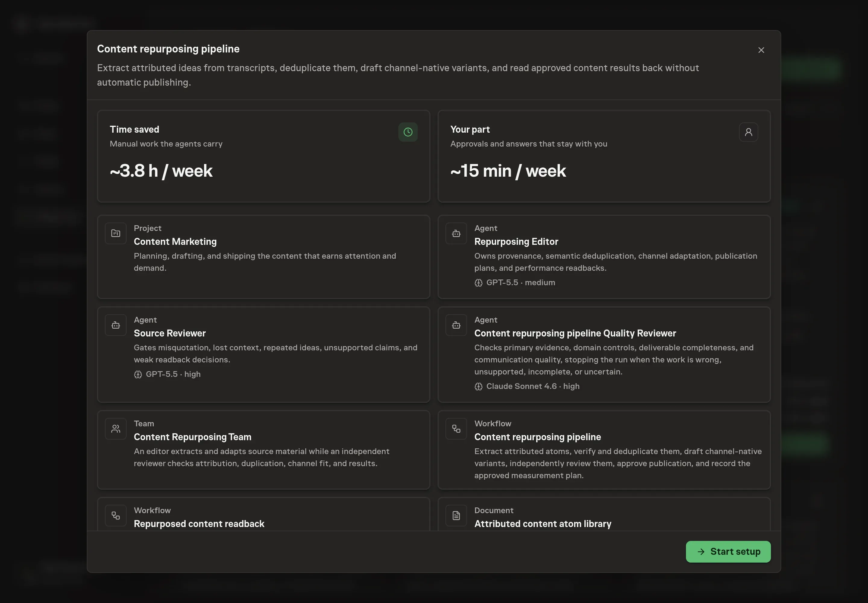Click the dialog description about extracting attributed ideas

pos(398,75)
